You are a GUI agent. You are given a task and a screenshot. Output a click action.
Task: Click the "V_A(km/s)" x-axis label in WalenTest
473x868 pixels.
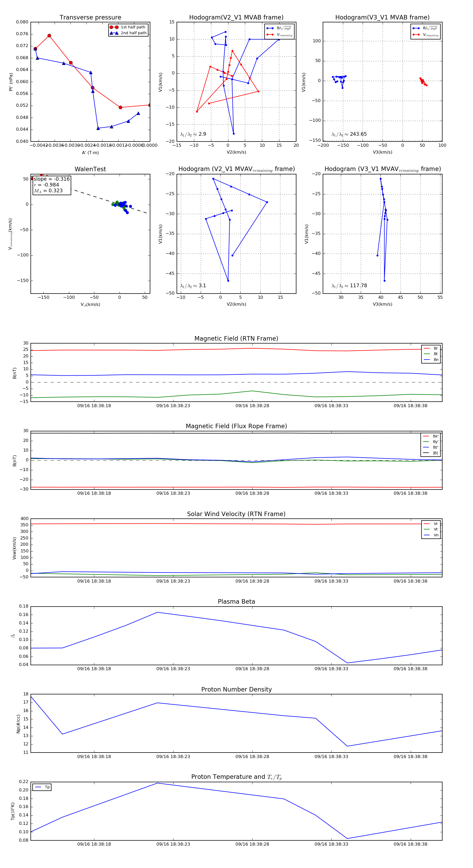tap(90, 305)
